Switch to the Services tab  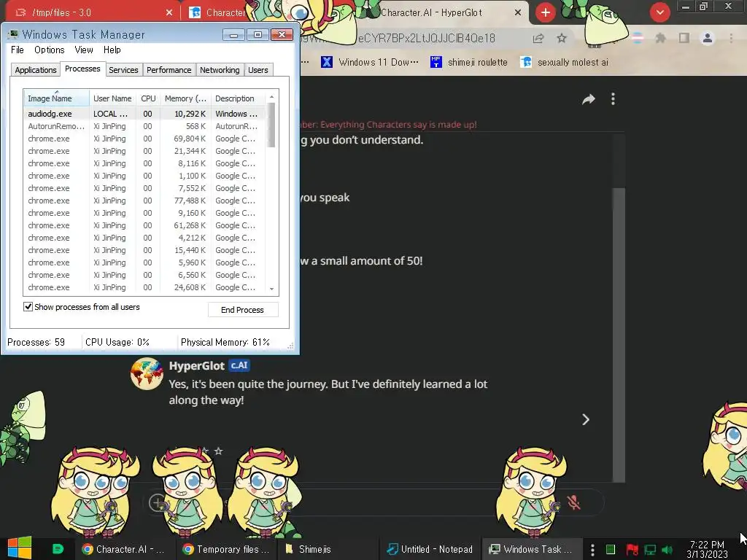[x=123, y=70]
